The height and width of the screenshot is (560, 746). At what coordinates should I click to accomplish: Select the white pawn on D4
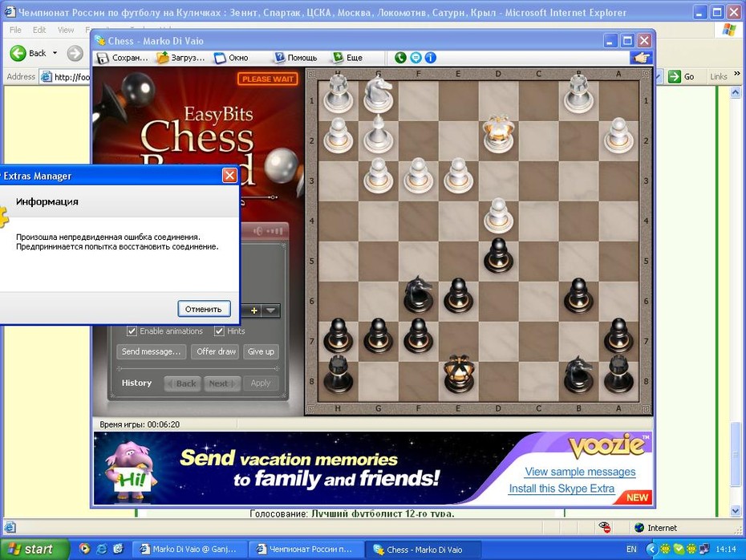tap(498, 215)
